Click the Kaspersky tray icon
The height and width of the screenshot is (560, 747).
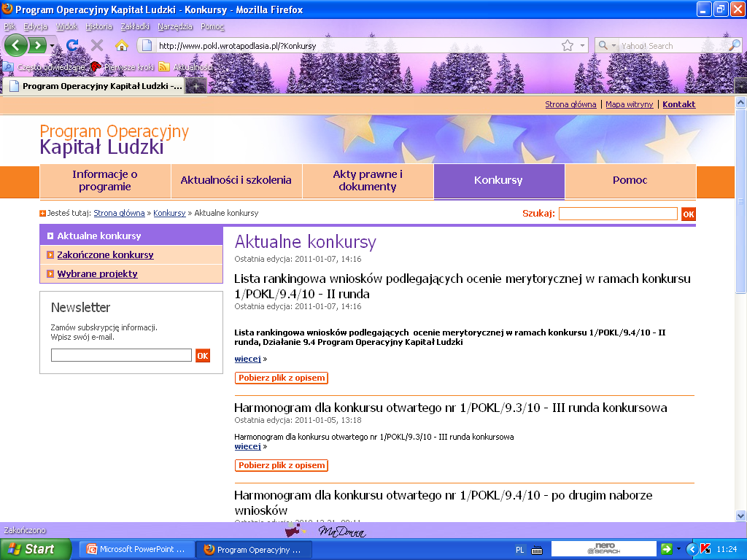point(705,549)
